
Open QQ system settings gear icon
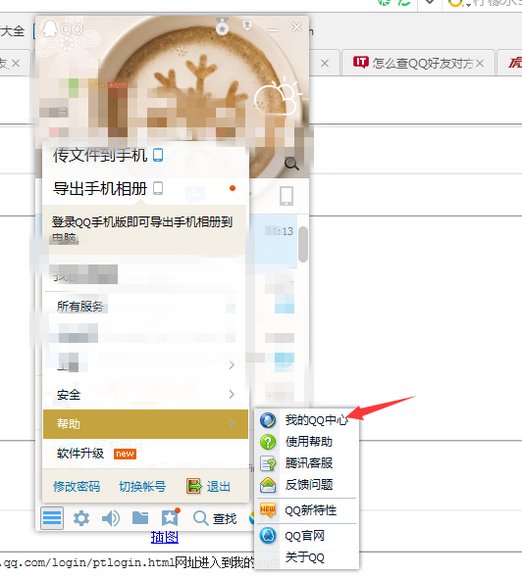tap(81, 518)
